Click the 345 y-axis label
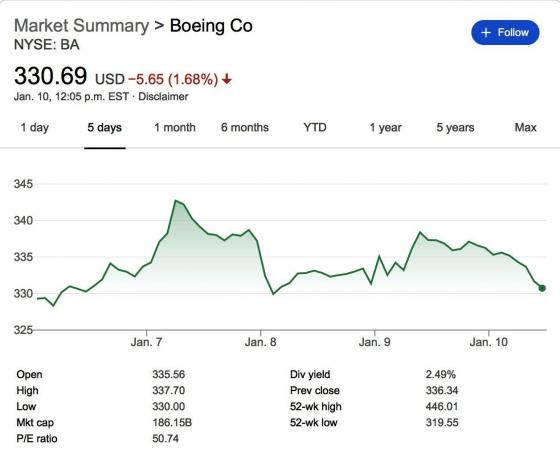Viewport: 560px width, 457px height. pos(23,184)
